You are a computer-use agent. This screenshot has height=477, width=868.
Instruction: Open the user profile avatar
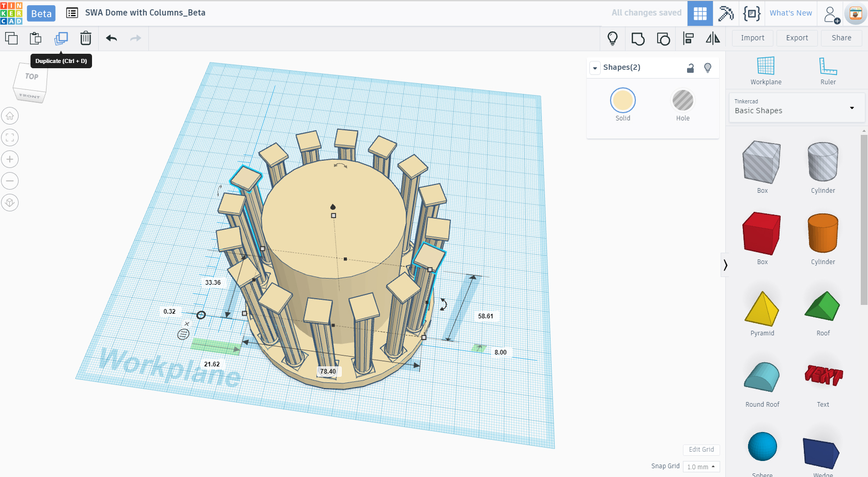(x=856, y=14)
